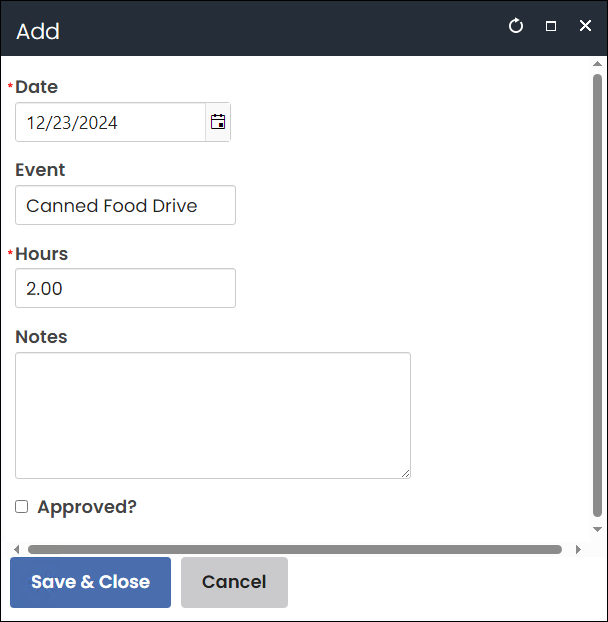Screen dimensions: 608x622
Task: Close the Add dialog with X
Action: coord(586,26)
